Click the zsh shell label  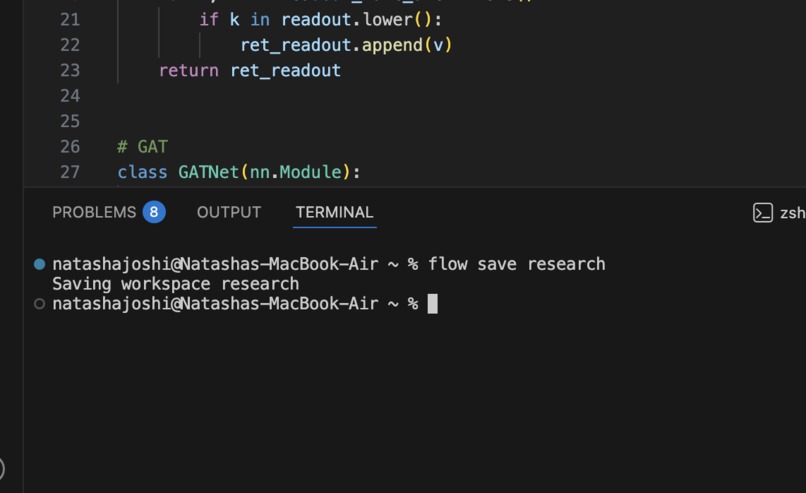coord(792,213)
